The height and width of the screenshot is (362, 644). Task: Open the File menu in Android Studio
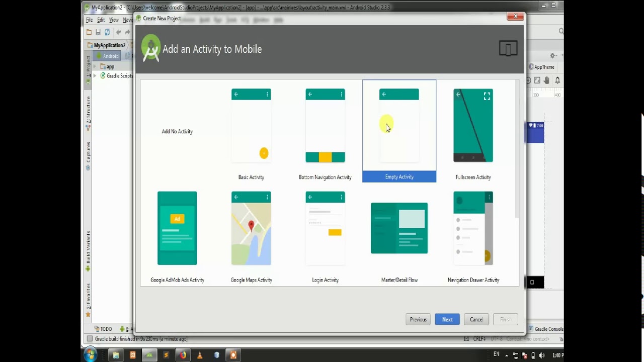[x=89, y=20]
